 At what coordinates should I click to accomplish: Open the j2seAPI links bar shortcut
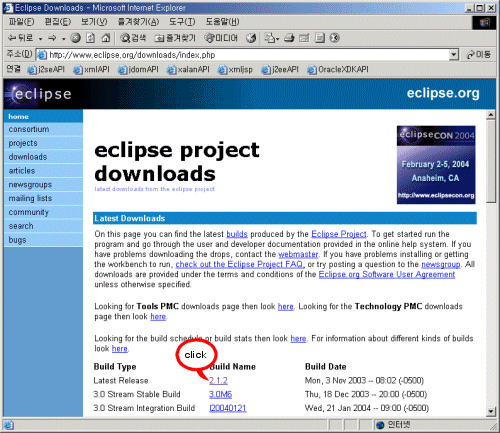point(46,69)
